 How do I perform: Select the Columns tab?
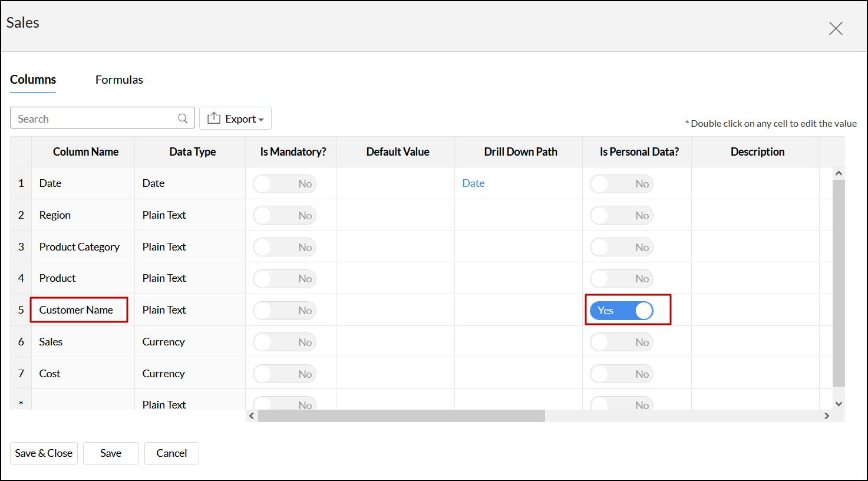(33, 80)
